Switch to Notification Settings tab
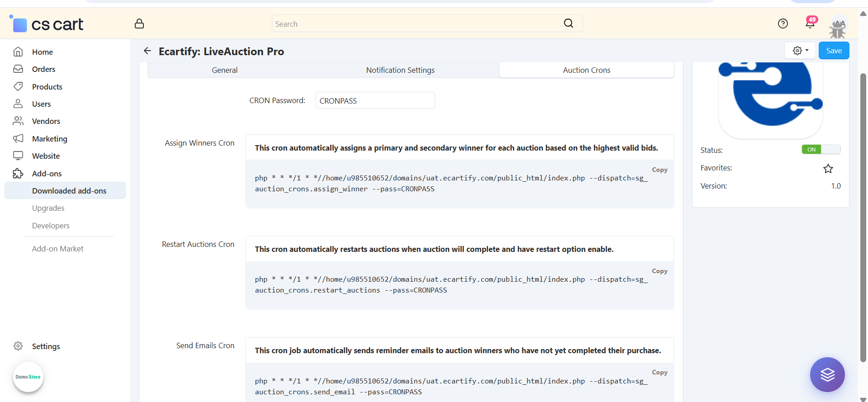 pos(400,70)
